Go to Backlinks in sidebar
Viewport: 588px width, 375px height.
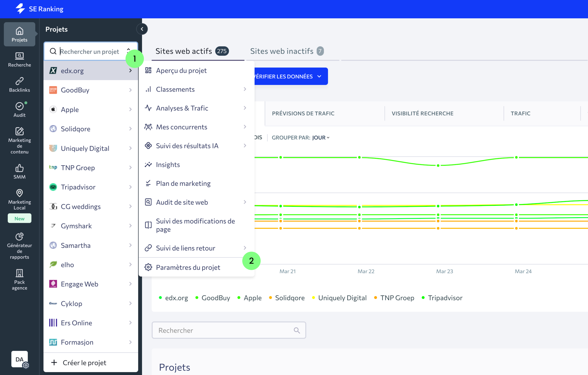(x=20, y=85)
